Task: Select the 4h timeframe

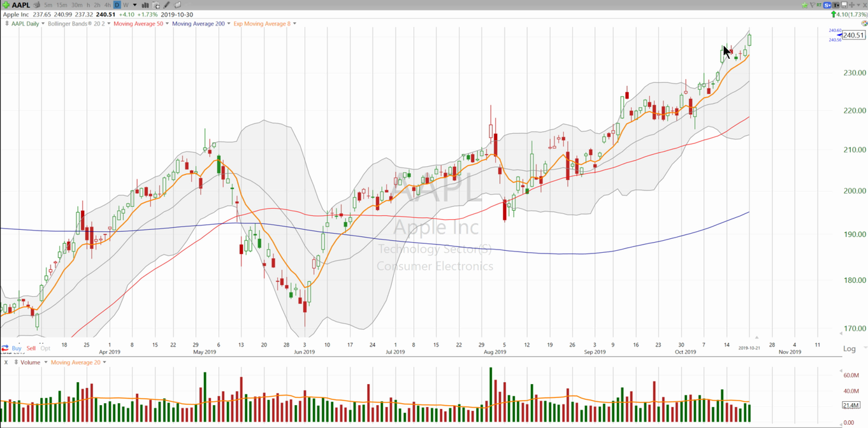Action: [108, 5]
